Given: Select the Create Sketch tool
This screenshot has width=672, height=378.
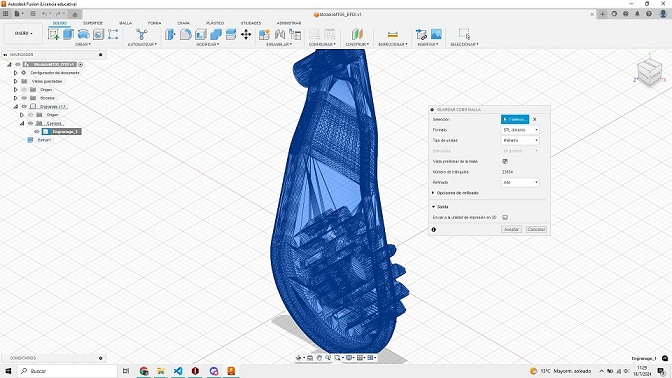Looking at the screenshot, I should coord(54,34).
